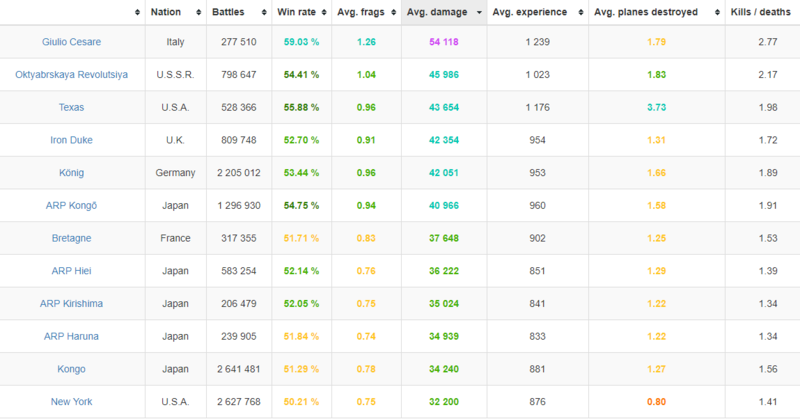Image resolution: width=800 pixels, height=419 pixels.
Task: Sort by the Nation column header
Action: (176, 12)
